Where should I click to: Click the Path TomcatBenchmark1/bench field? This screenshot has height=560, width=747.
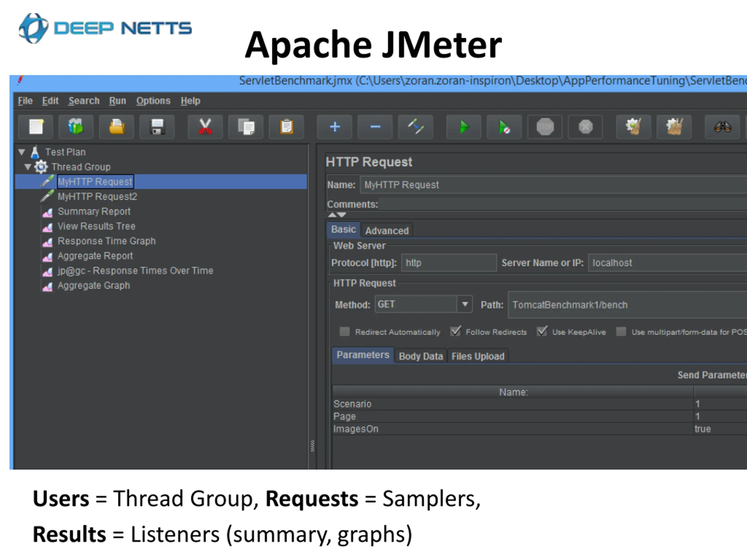pyautogui.click(x=627, y=305)
